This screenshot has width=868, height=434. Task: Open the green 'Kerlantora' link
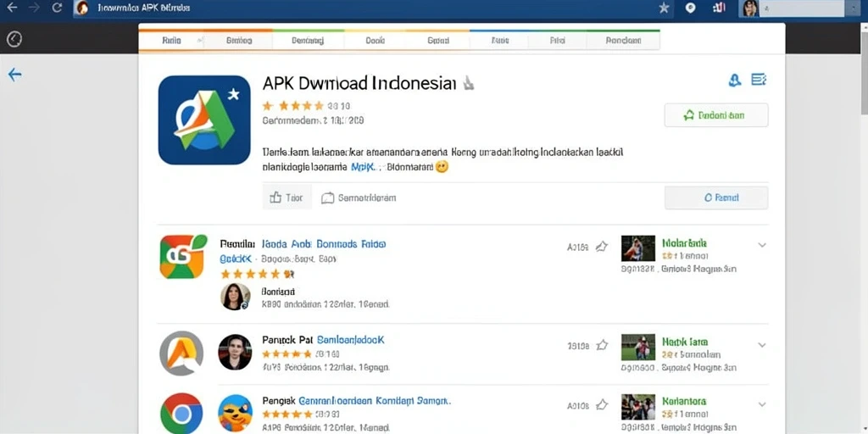coord(684,401)
